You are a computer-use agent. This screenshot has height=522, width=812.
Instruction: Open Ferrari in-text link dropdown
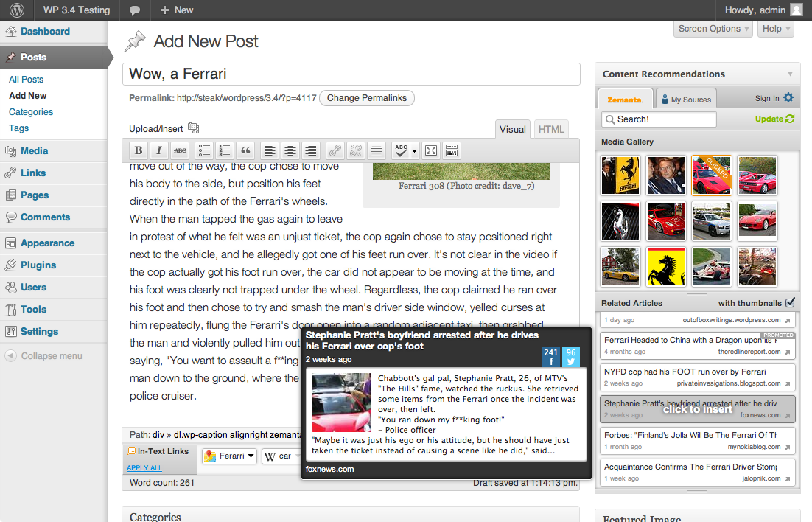point(230,456)
